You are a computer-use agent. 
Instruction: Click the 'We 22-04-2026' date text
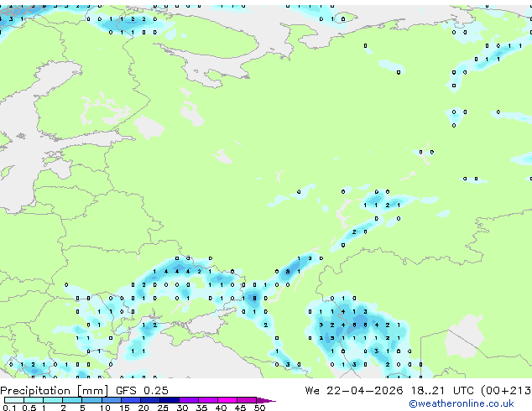click(x=354, y=391)
